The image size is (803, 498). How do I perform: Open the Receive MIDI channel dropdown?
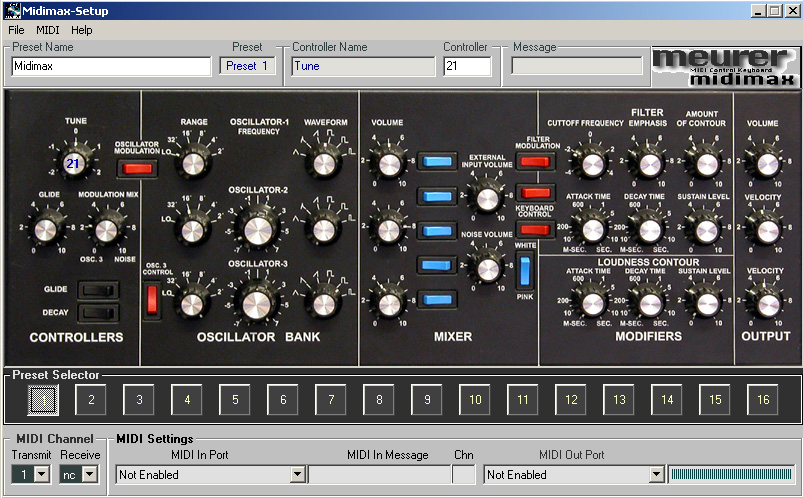(90, 474)
